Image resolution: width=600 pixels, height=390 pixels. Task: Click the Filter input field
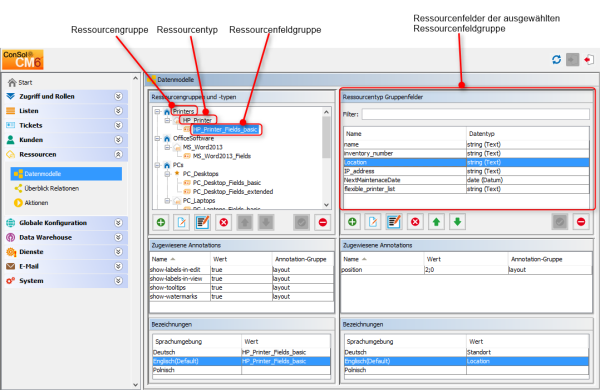tap(476, 114)
